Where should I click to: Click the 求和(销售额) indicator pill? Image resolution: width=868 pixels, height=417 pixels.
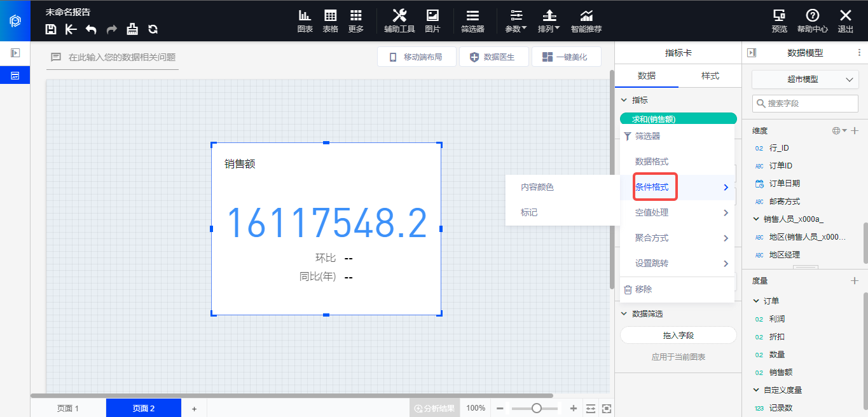(x=678, y=119)
